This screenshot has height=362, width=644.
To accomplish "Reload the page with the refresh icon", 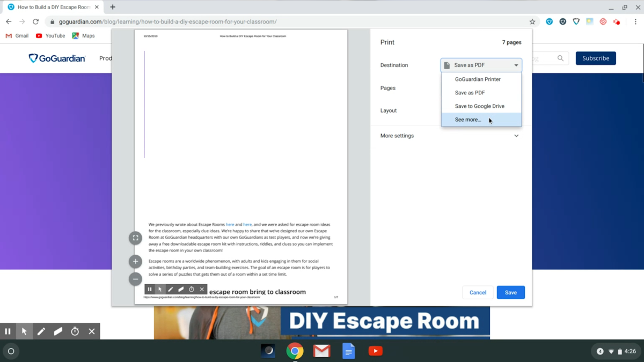I will [35, 22].
